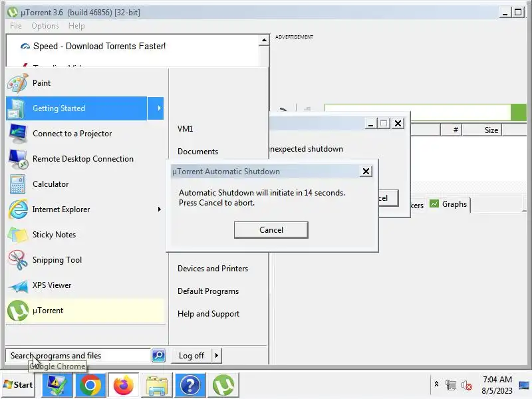The height and width of the screenshot is (399, 532).
Task: Launch Connect to a Projector
Action: [85, 134]
